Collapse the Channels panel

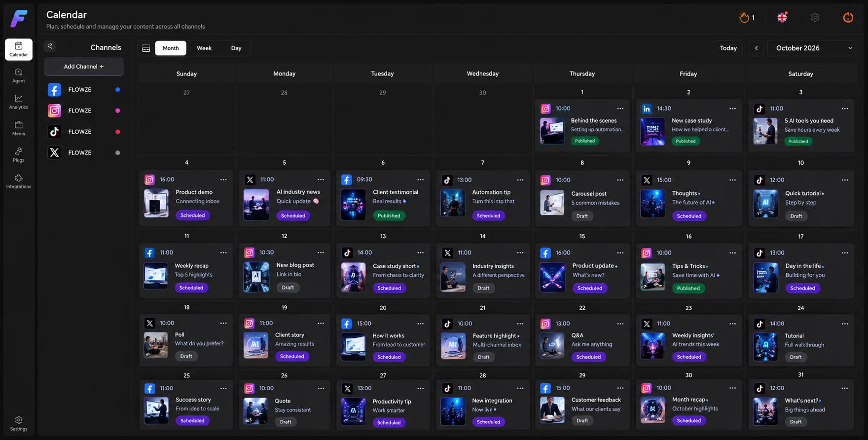[x=50, y=46]
